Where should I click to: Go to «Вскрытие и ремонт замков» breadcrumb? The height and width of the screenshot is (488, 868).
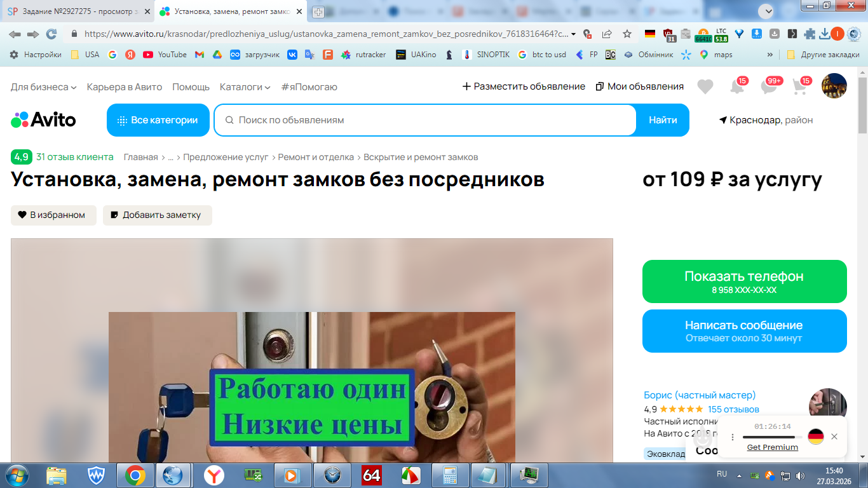421,157
